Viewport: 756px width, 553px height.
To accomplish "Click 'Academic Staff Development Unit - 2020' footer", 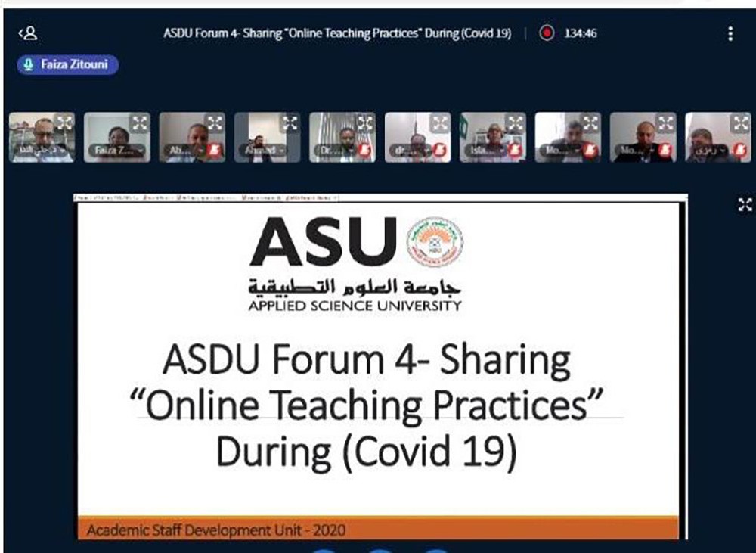I will [216, 530].
